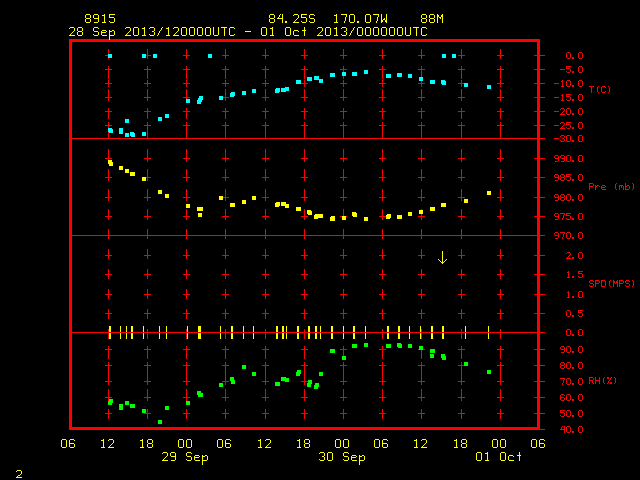Select the 40.0 humidity axis value
The image size is (640, 480).
click(571, 430)
